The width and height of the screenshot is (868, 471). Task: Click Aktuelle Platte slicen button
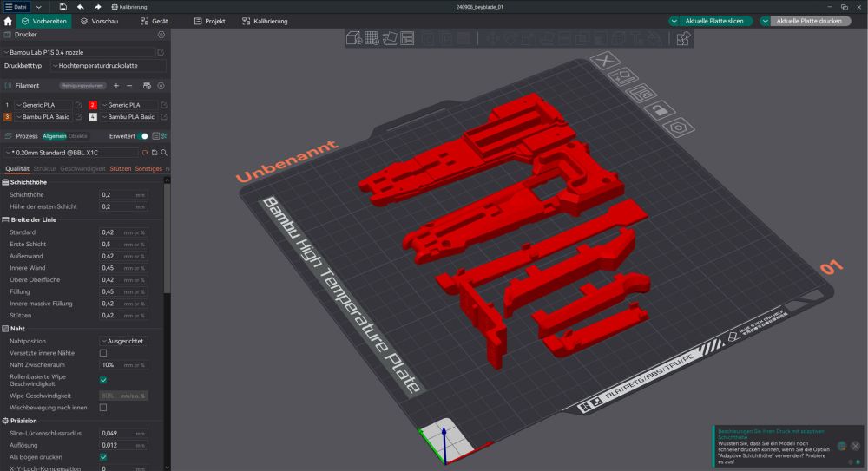coord(714,21)
